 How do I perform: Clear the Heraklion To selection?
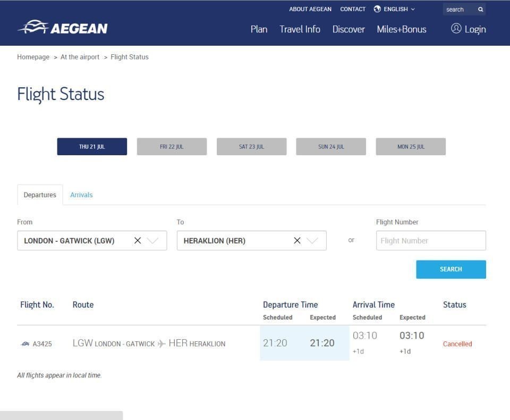pyautogui.click(x=297, y=241)
